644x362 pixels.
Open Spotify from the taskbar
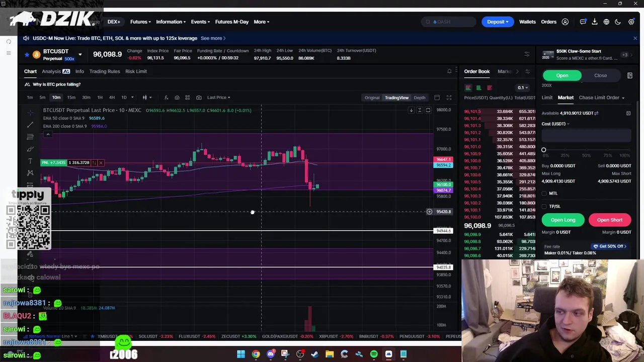(x=374, y=354)
